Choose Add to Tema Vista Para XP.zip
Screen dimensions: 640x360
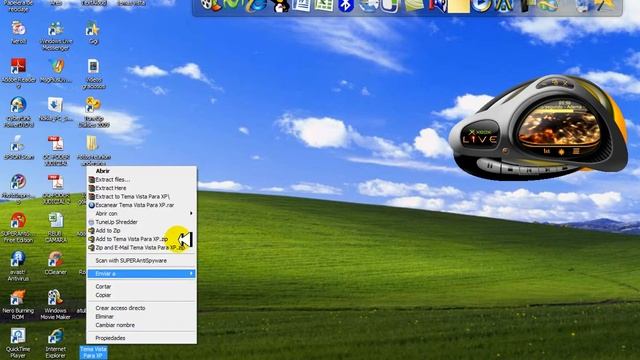tap(141, 240)
